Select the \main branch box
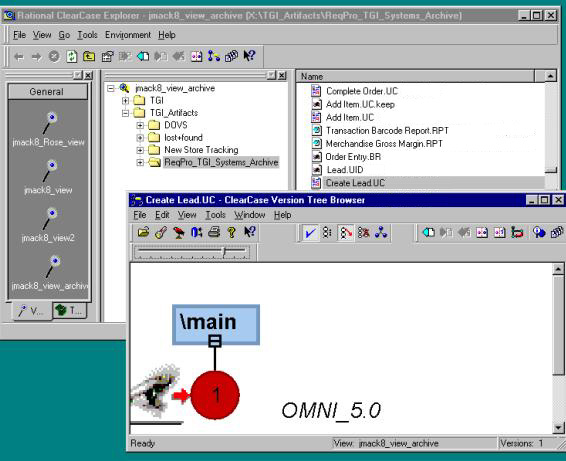566x461 pixels. click(216, 325)
